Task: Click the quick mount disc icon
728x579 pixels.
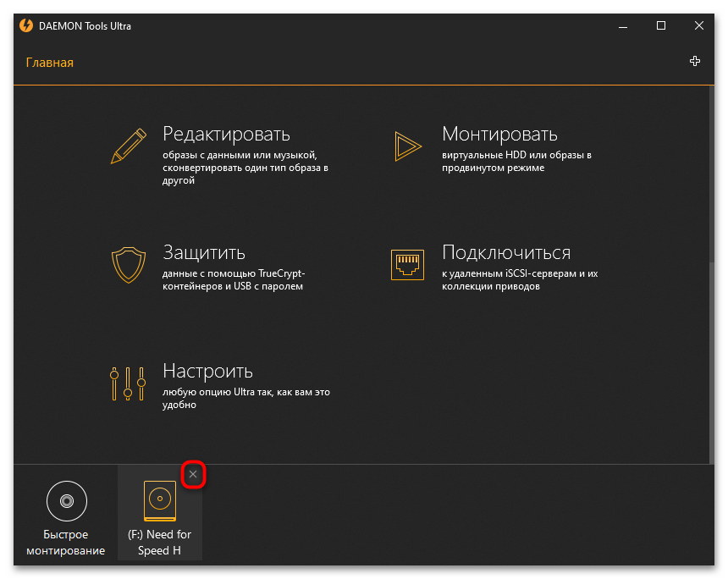Action: (x=67, y=501)
